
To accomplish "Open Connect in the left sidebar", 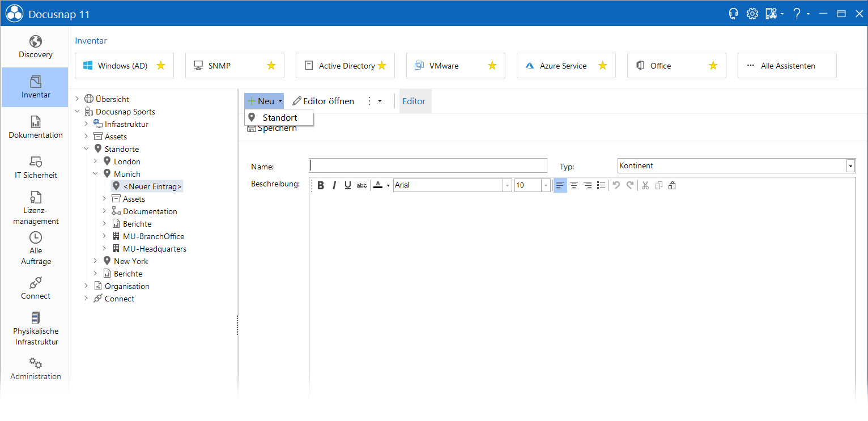I will pyautogui.click(x=35, y=288).
